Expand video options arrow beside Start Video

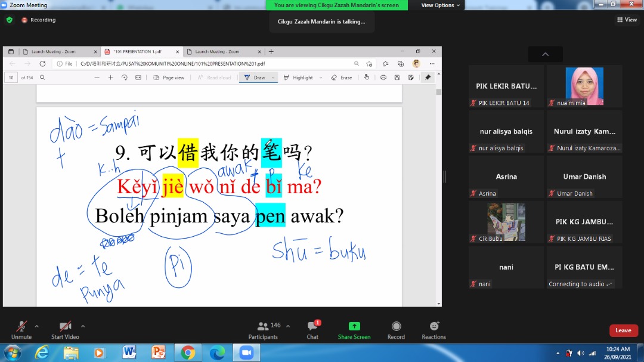[83, 326]
